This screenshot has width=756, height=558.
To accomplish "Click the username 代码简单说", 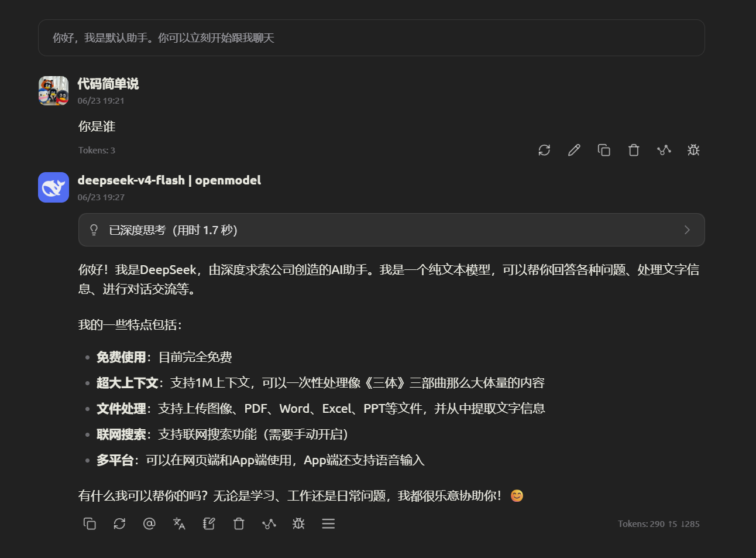I will coord(108,84).
